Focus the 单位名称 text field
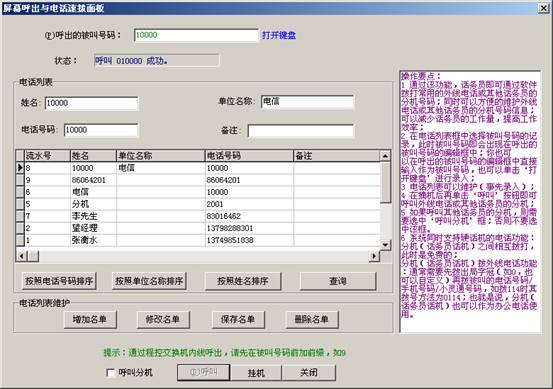This screenshot has height=389, width=553. click(308, 102)
